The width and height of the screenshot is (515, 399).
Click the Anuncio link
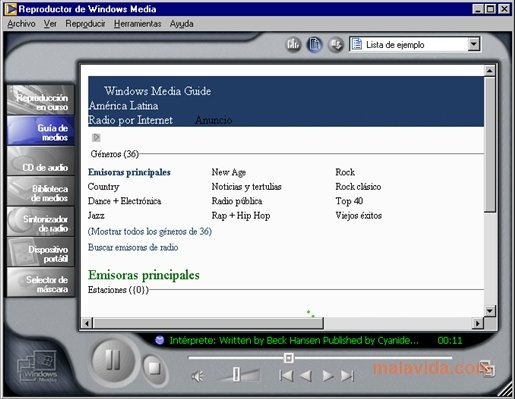click(213, 120)
